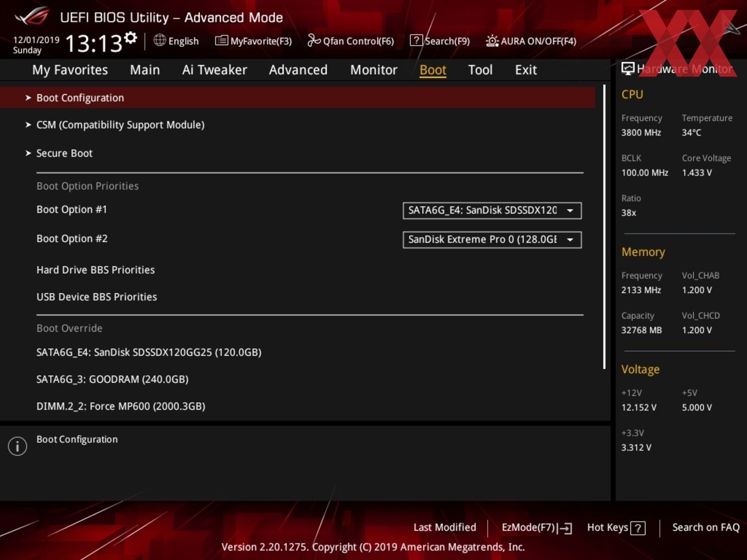This screenshot has width=747, height=560.
Task: Open Boot Option #2 dropdown
Action: [492, 239]
